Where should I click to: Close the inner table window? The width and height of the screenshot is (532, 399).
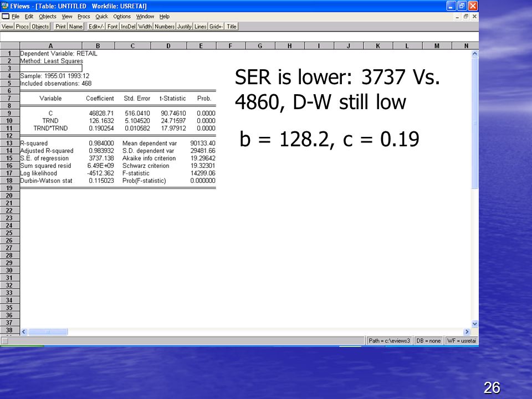[474, 16]
